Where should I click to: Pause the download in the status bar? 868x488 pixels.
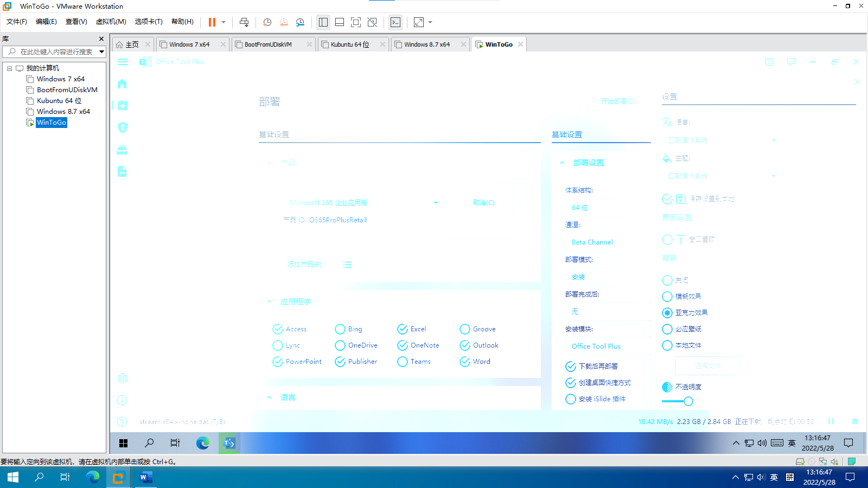click(x=831, y=421)
